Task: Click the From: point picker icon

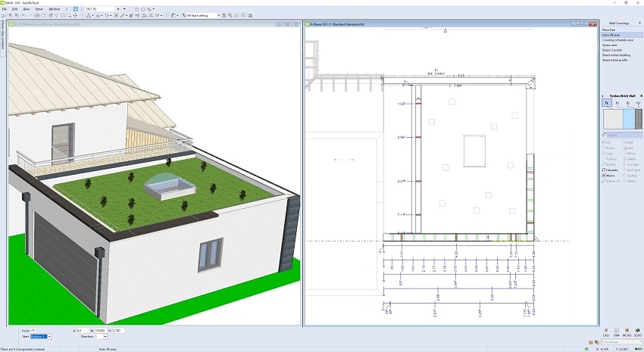Action: 33,330
